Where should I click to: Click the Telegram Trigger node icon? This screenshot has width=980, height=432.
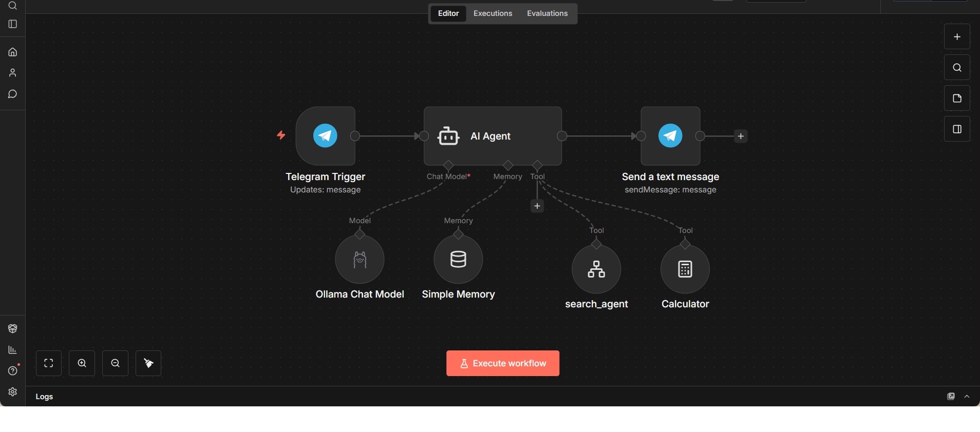(325, 136)
